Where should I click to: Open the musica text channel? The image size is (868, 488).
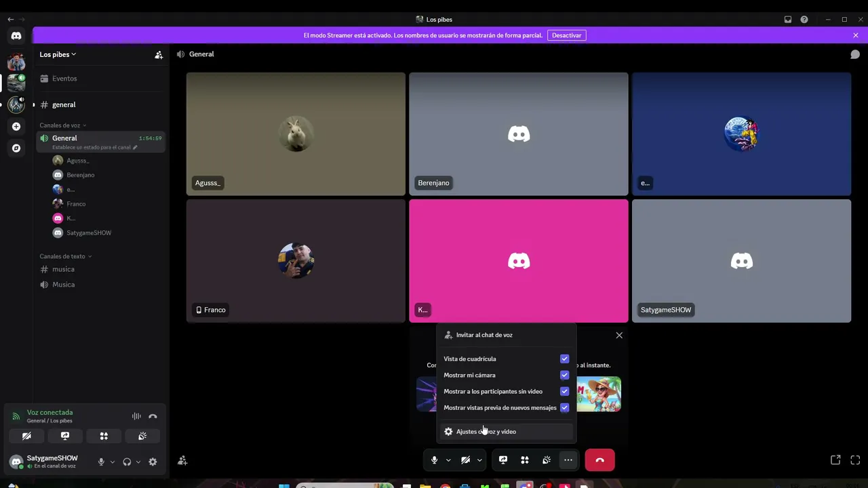pos(102,269)
